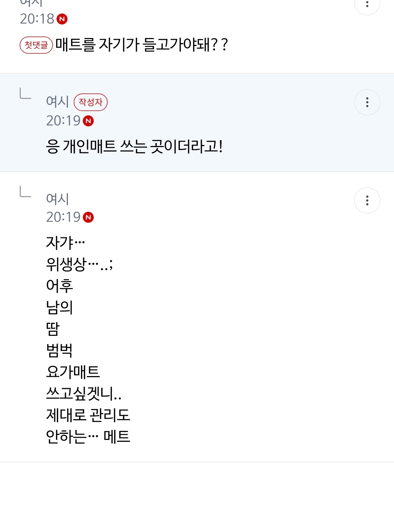Click the reply arrow beside the author's reply
394x532 pixels.
(x=25, y=93)
